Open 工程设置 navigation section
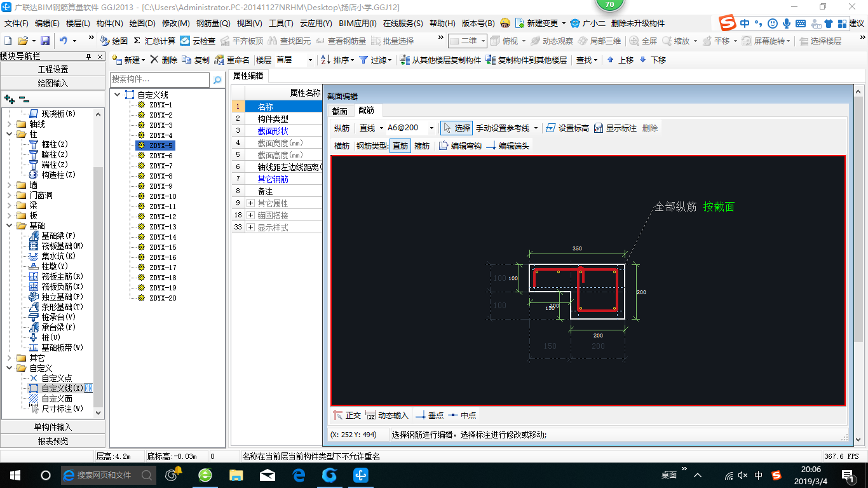Image resolution: width=868 pixels, height=488 pixels. 53,69
